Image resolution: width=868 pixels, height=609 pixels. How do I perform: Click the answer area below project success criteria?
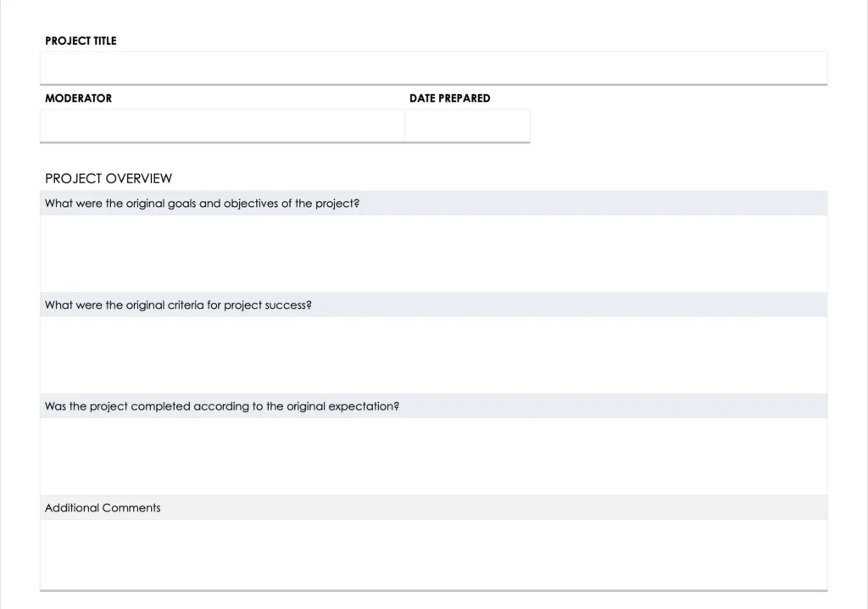click(x=433, y=355)
